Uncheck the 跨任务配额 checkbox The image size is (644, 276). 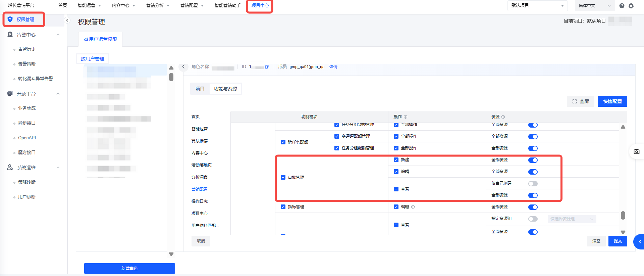tap(283, 142)
